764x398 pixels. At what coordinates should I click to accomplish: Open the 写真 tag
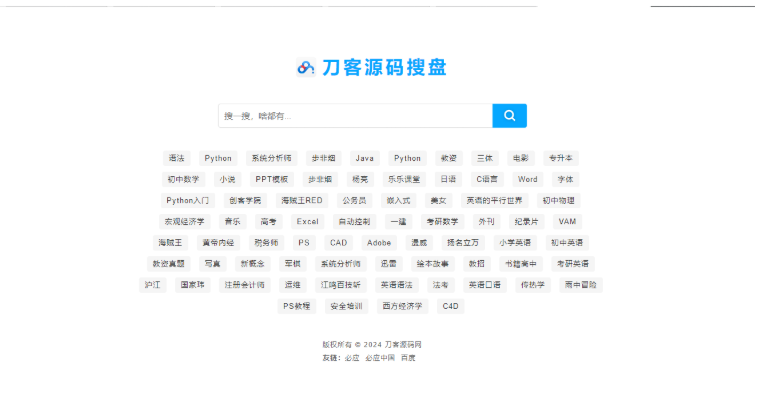[212, 264]
